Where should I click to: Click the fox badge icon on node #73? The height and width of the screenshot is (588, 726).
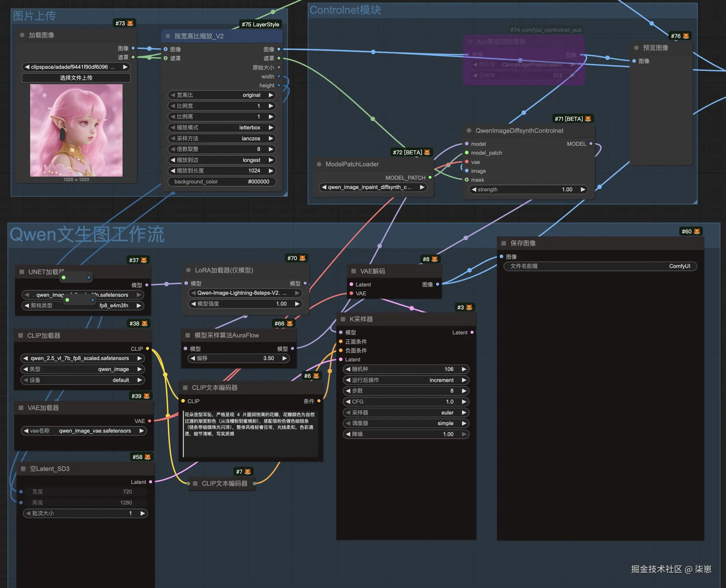(130, 23)
